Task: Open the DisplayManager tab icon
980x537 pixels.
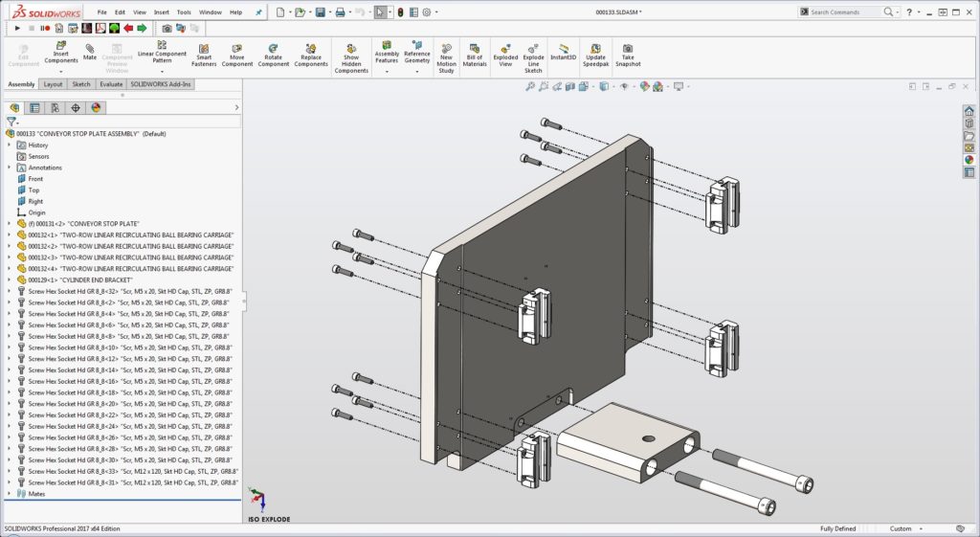Action: point(96,107)
